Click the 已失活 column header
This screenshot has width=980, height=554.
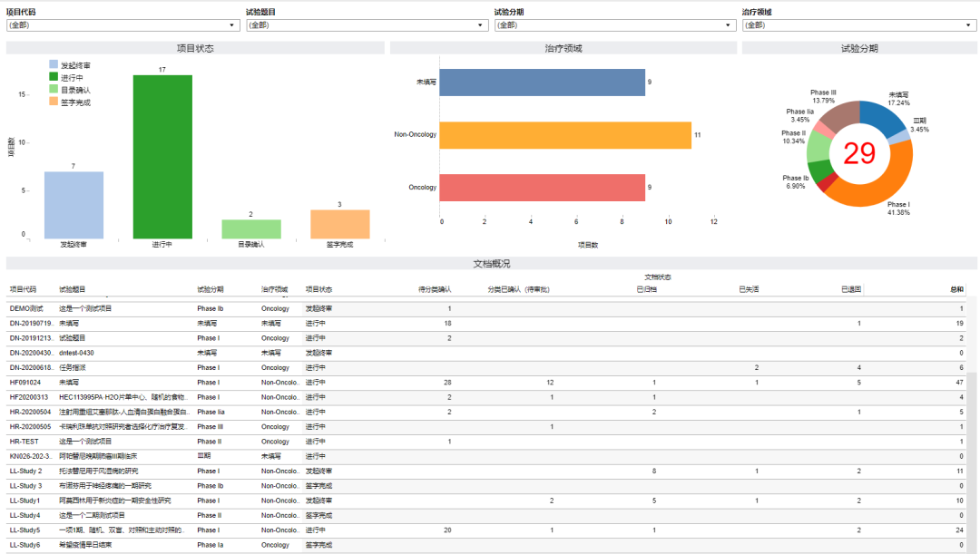pos(749,289)
